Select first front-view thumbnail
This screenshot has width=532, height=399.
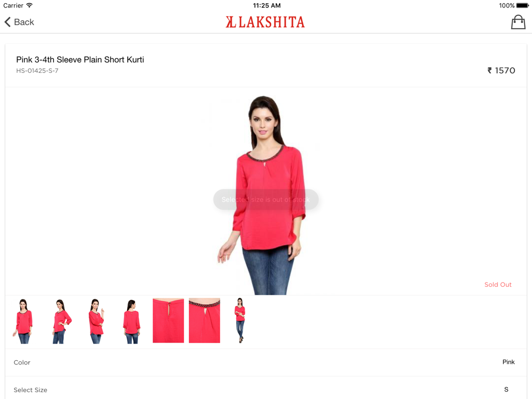coord(23,321)
